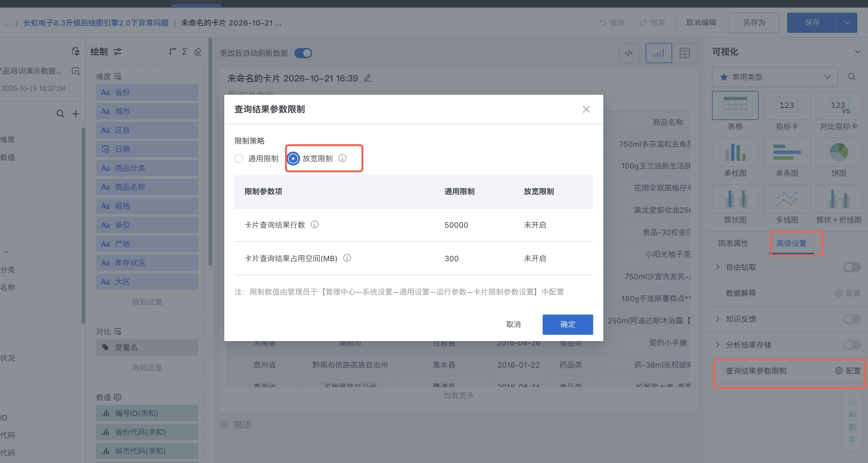This screenshot has width=868, height=463.
Task: Switch to table view icon
Action: 685,53
